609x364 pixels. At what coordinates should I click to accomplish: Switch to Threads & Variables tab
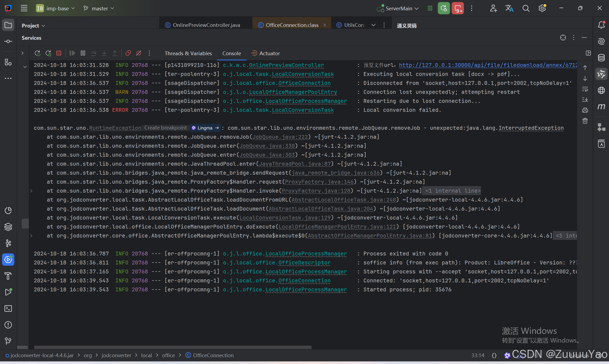[x=188, y=53]
